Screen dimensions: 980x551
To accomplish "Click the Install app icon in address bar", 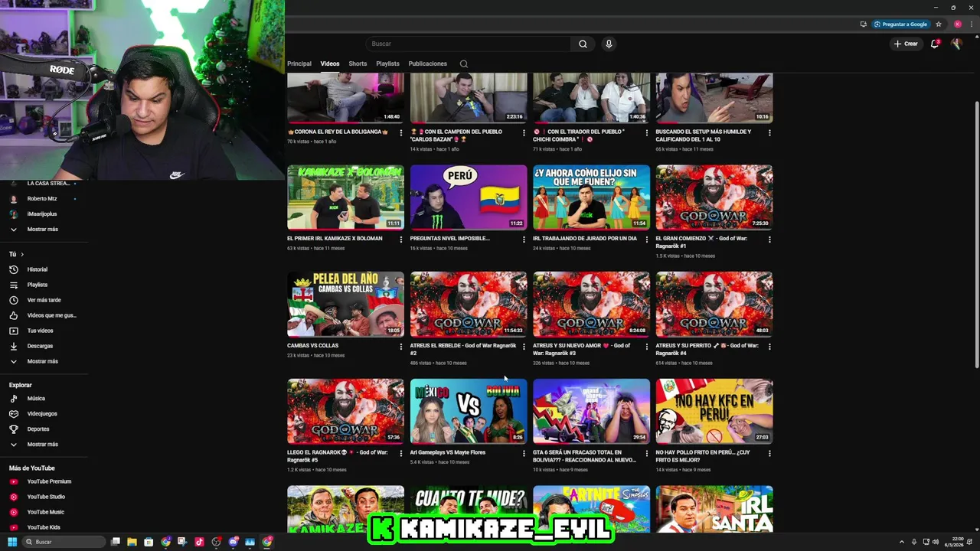I will click(864, 24).
